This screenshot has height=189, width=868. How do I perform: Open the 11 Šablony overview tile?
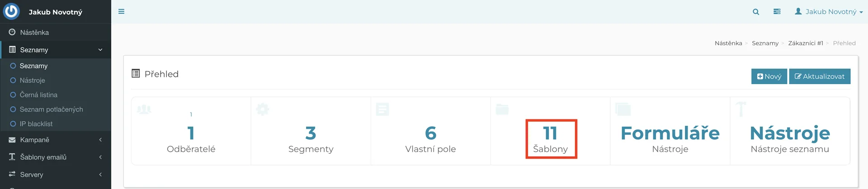[x=551, y=139]
